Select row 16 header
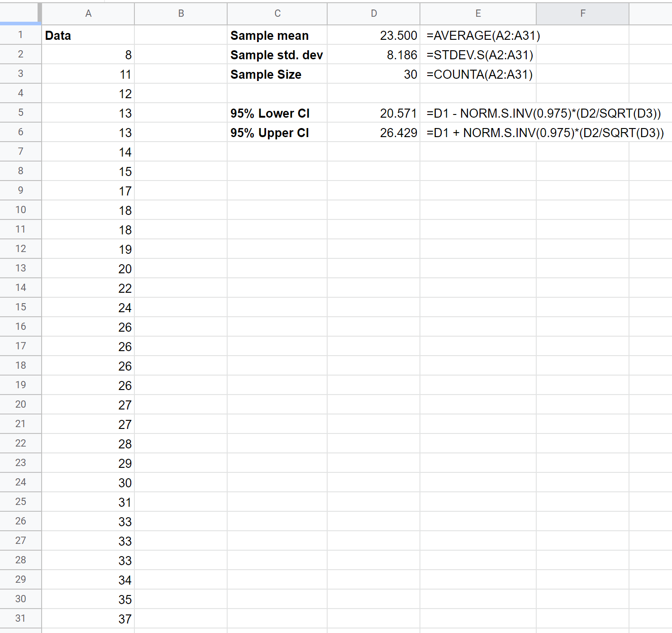Viewport: 672px width, 633px height. click(x=20, y=327)
